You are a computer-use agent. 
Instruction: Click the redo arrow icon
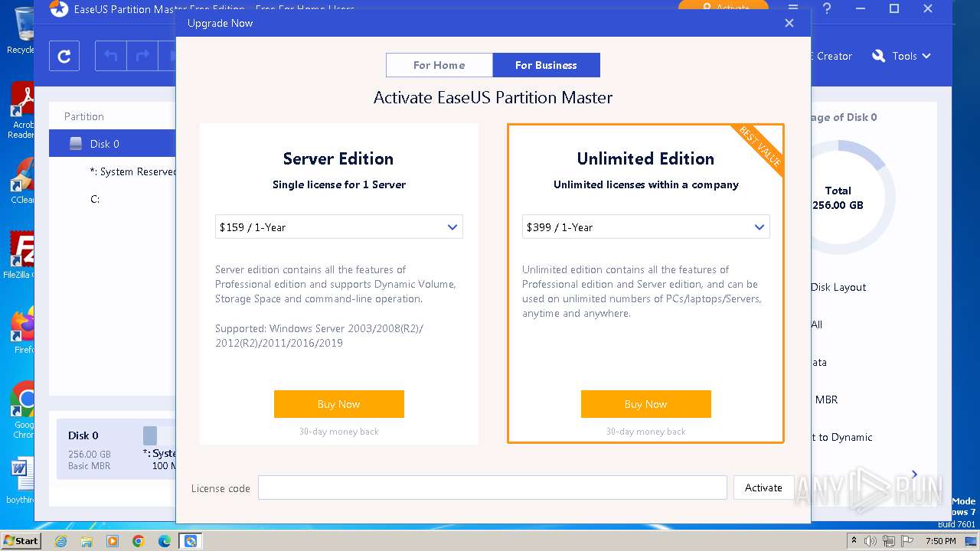[x=142, y=56]
